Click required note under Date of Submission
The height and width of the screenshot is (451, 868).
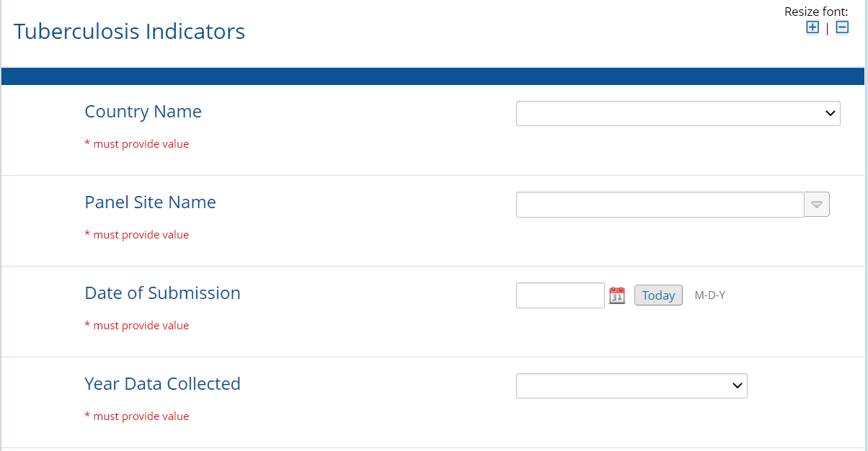pos(137,326)
